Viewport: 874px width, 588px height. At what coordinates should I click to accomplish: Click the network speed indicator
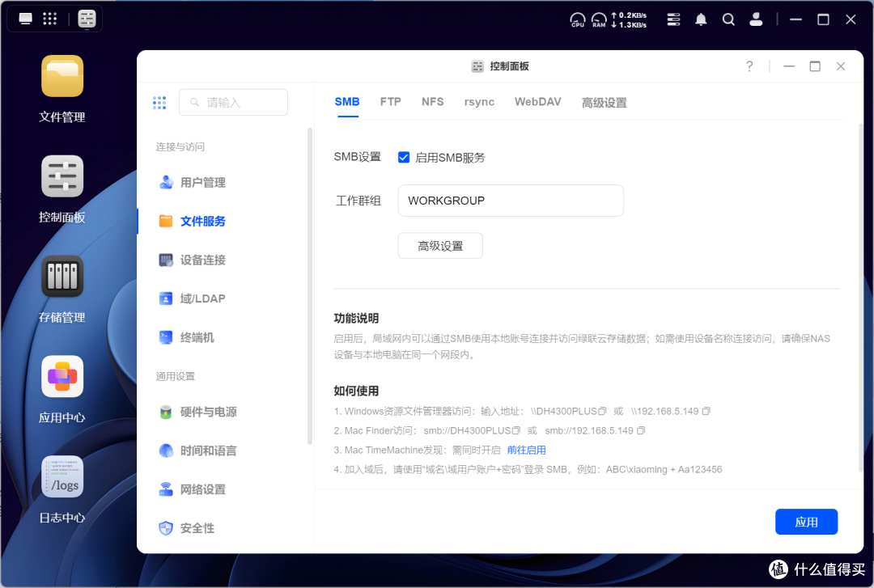point(629,20)
